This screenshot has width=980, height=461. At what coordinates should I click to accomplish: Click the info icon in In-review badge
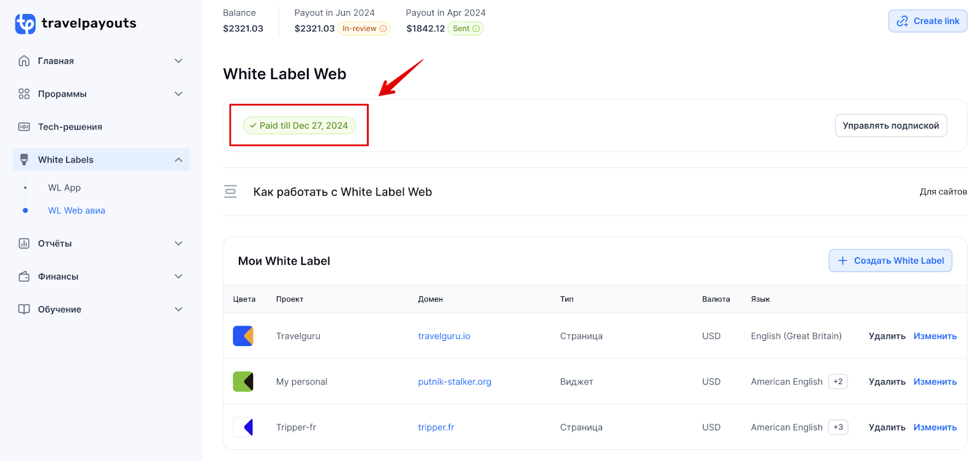click(x=383, y=28)
